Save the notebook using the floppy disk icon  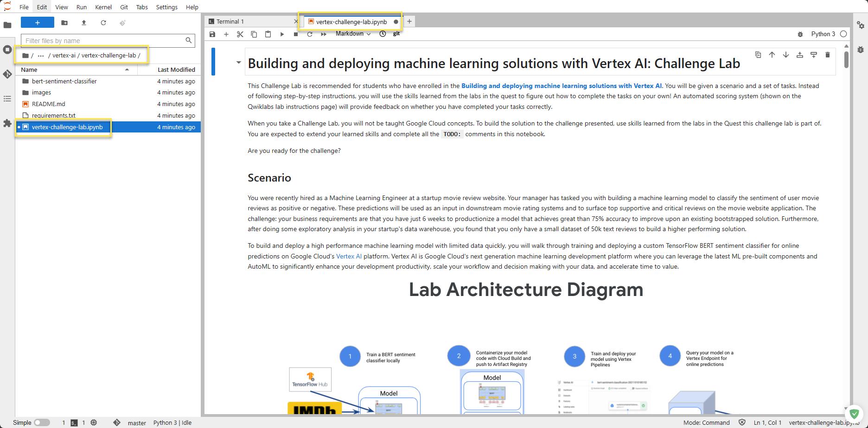click(212, 34)
